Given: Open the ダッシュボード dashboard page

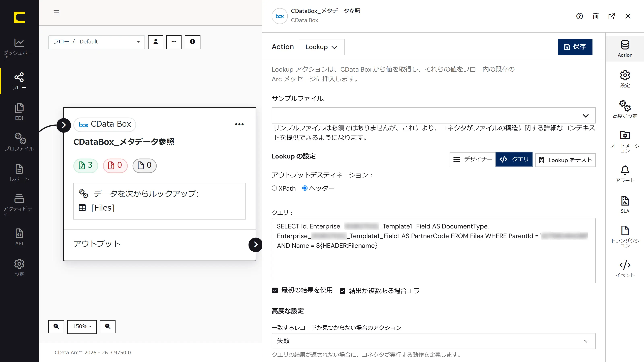Looking at the screenshot, I should pos(19,48).
